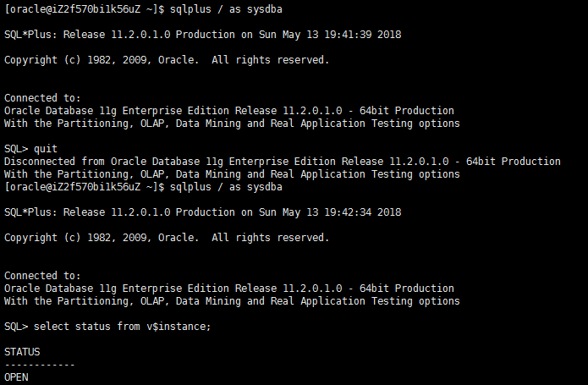Click first 'Oracle Database 11g Enterprise Edition' line
The height and width of the screenshot is (385, 588).
(228, 111)
